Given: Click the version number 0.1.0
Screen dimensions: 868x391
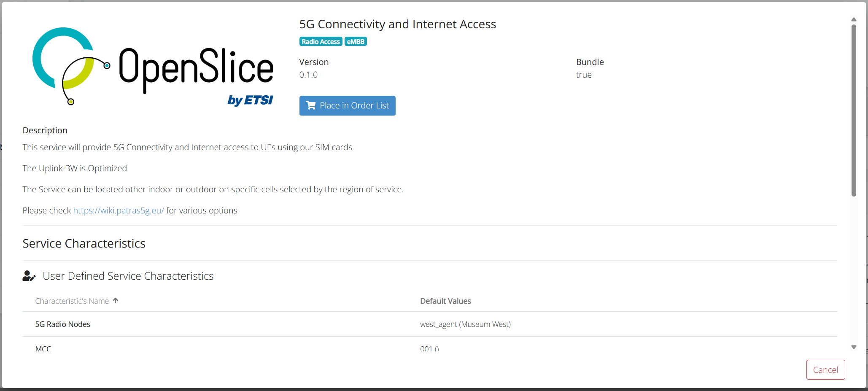Looking at the screenshot, I should click(308, 75).
